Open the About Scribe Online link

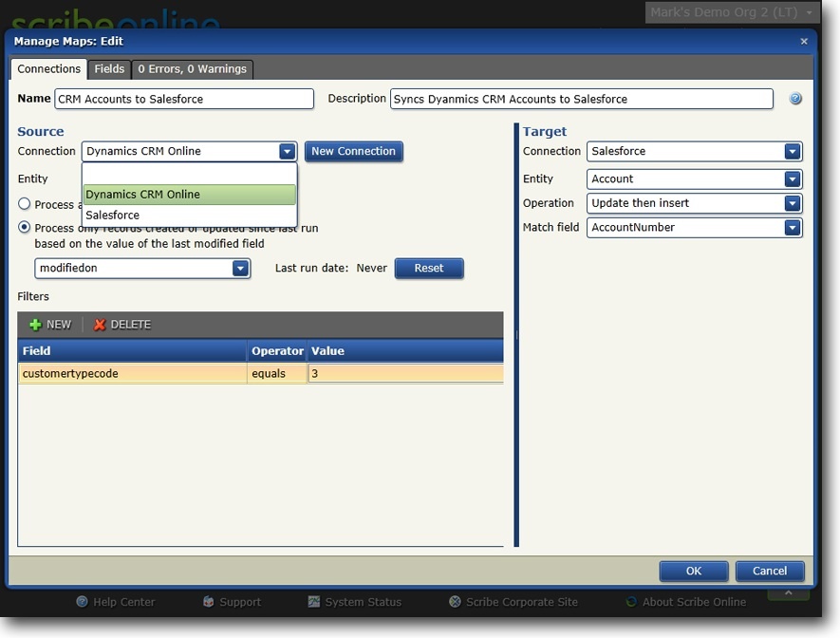(694, 602)
